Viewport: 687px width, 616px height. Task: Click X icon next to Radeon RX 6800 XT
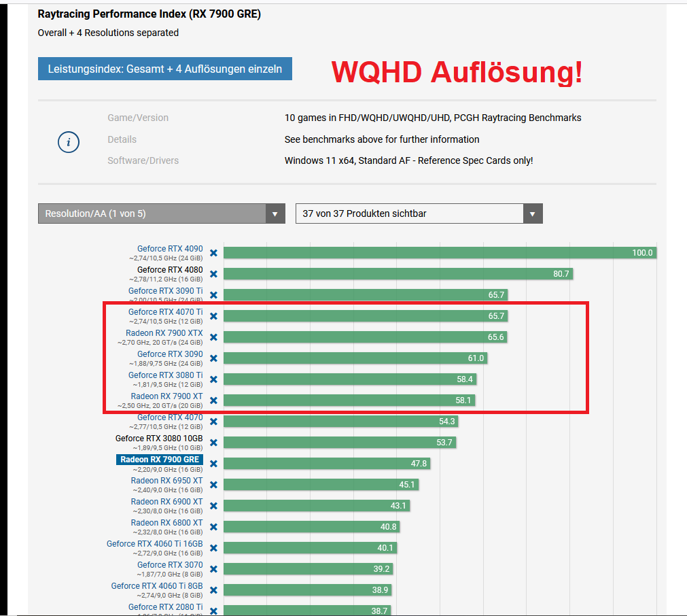click(213, 526)
